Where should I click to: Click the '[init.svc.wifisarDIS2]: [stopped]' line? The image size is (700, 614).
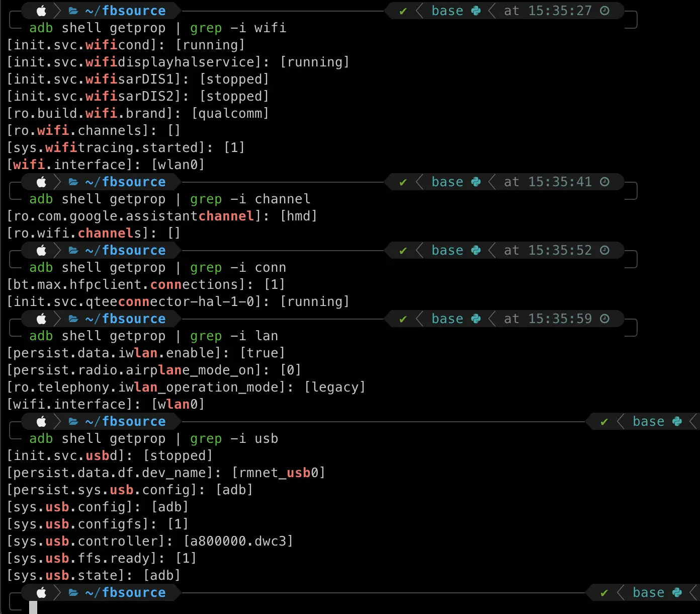click(x=138, y=96)
